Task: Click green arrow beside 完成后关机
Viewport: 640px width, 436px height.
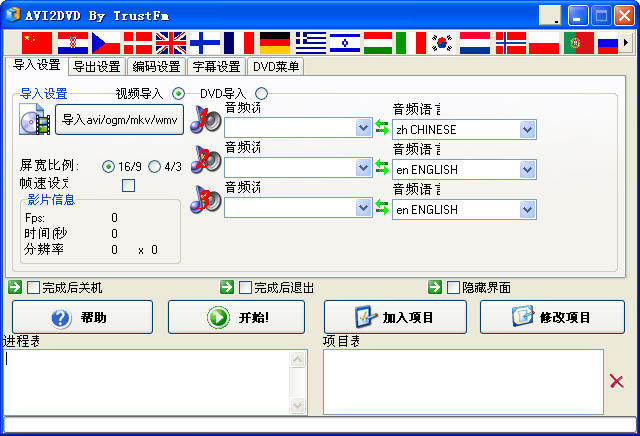Action: click(x=15, y=287)
